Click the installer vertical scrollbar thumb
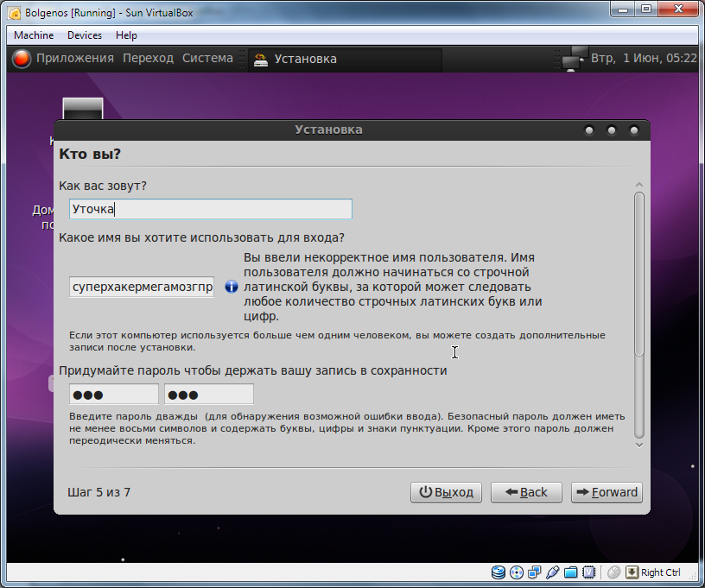The height and width of the screenshot is (588, 705). click(639, 274)
